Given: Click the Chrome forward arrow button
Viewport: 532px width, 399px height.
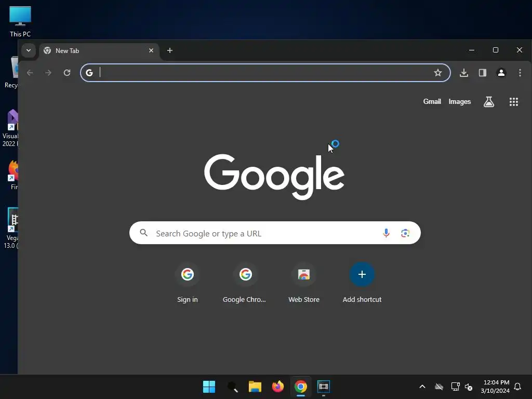Looking at the screenshot, I should click(48, 73).
